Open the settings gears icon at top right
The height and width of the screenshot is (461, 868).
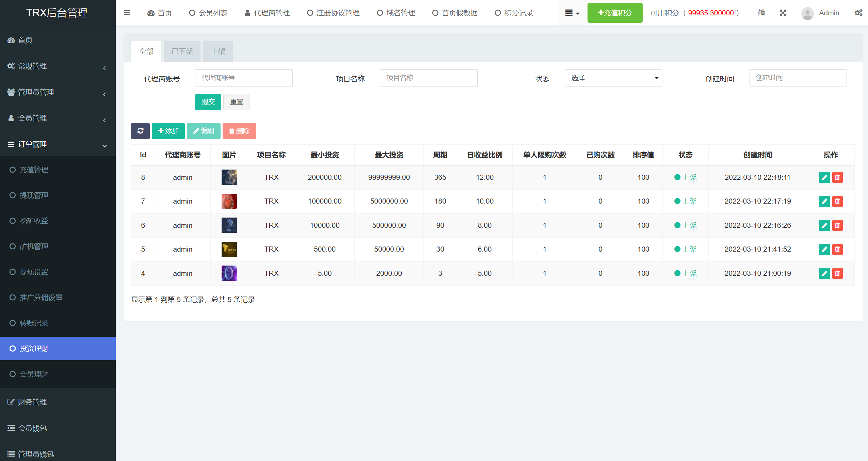[858, 13]
